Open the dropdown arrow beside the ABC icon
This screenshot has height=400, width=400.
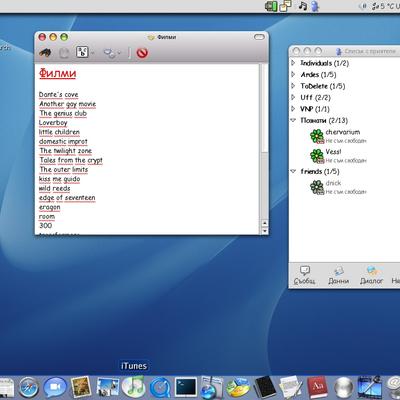92,53
